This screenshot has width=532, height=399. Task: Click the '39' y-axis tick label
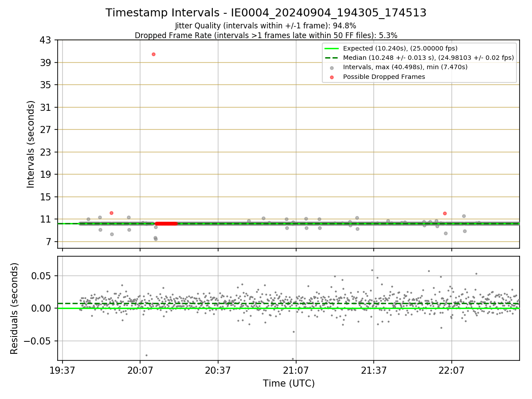[x=46, y=63]
